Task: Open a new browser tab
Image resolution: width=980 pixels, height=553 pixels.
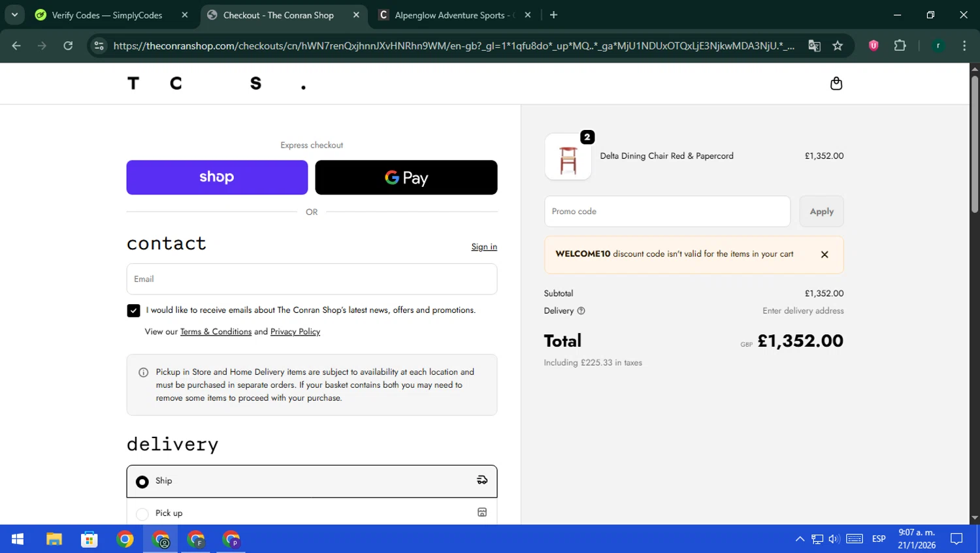Action: click(x=553, y=15)
